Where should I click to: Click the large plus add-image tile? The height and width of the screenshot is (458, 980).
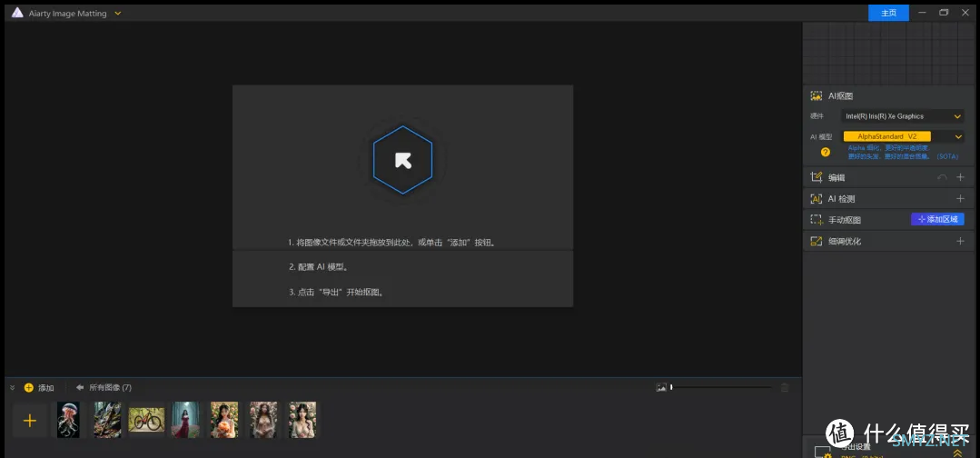tap(29, 420)
